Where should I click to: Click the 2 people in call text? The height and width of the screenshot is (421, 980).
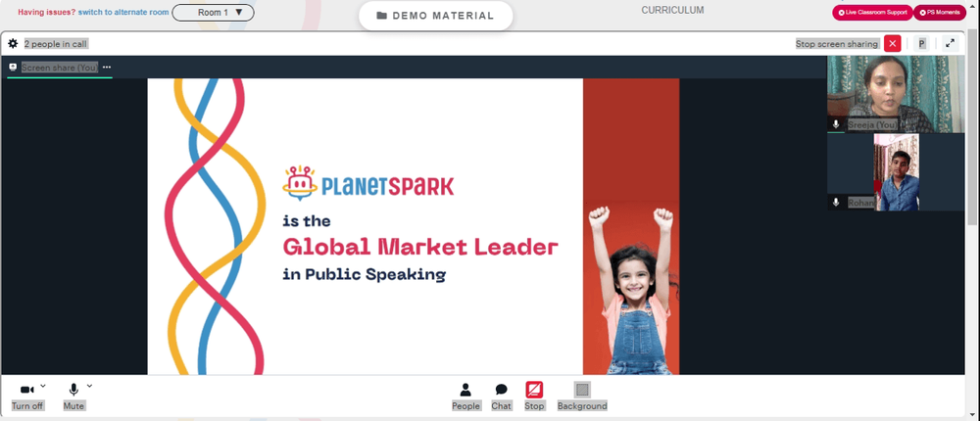coord(56,44)
